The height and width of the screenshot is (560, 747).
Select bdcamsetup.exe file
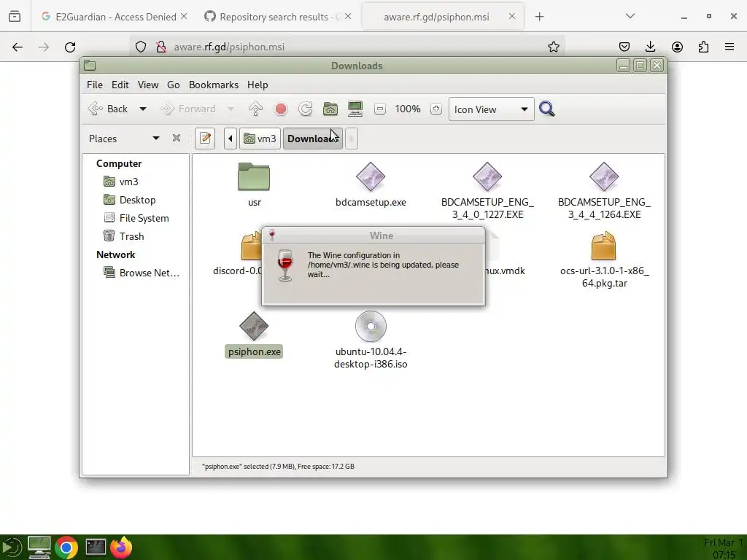tap(371, 184)
